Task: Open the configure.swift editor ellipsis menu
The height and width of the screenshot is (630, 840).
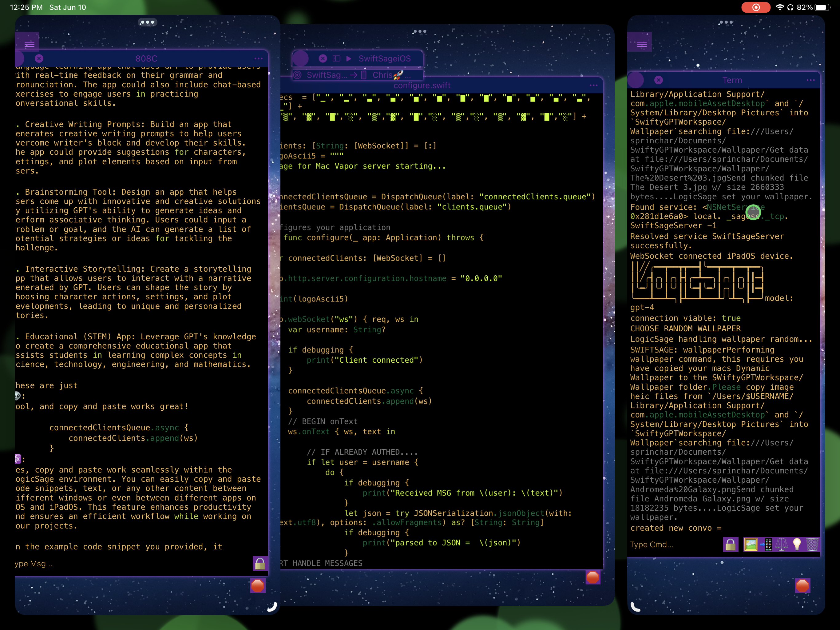Action: [x=593, y=86]
